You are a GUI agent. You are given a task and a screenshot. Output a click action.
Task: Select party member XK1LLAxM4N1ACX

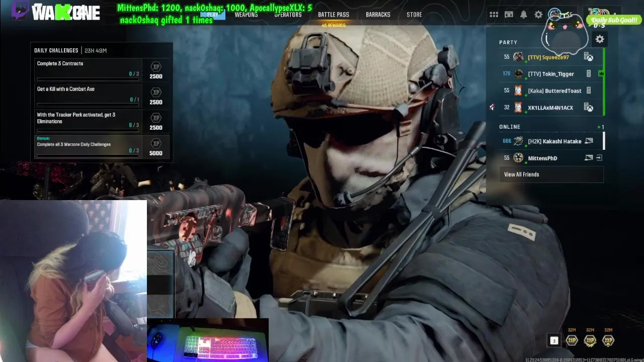[551, 108]
